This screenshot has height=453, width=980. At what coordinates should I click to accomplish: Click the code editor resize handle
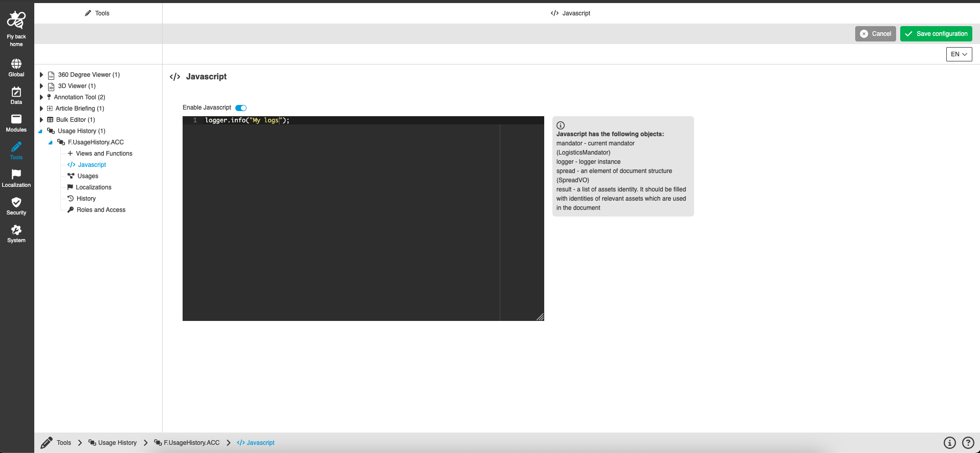pos(540,317)
